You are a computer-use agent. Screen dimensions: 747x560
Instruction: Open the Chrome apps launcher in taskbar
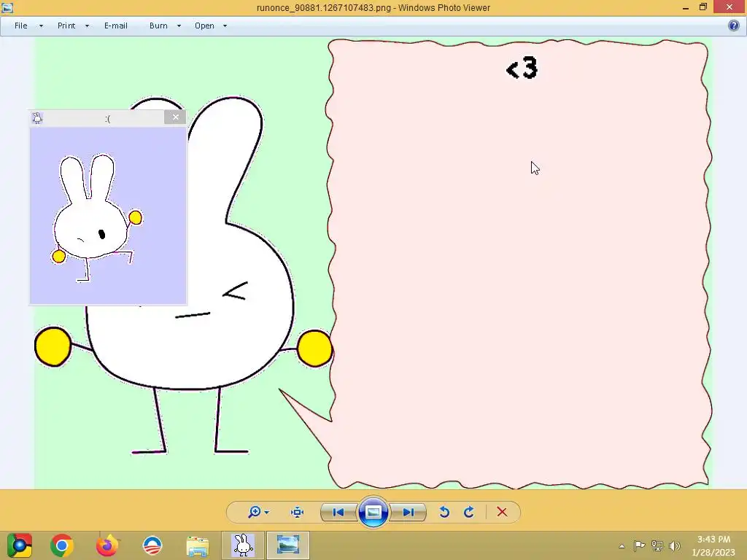click(x=20, y=545)
